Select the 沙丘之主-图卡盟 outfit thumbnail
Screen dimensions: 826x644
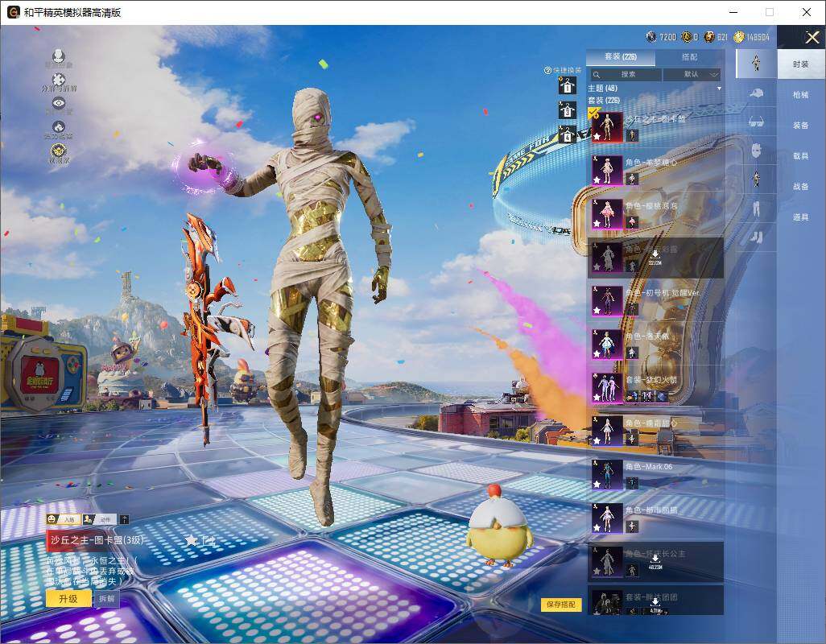click(x=607, y=127)
